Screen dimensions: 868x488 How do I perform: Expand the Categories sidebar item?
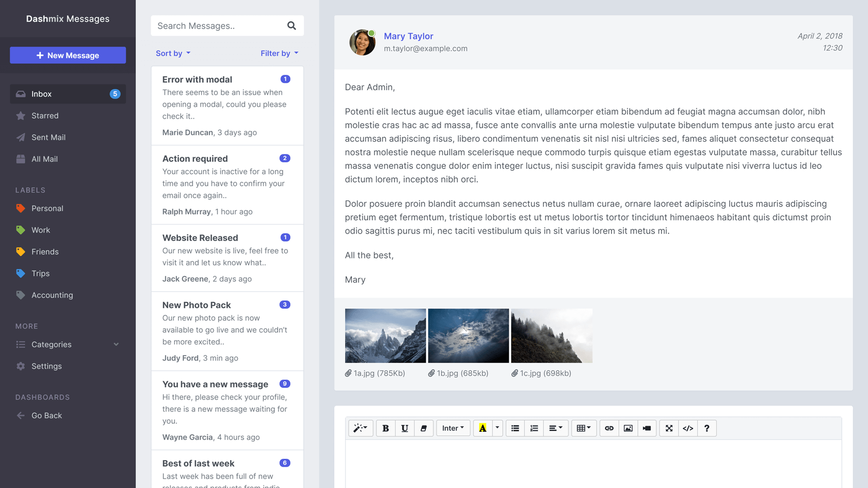(x=68, y=344)
